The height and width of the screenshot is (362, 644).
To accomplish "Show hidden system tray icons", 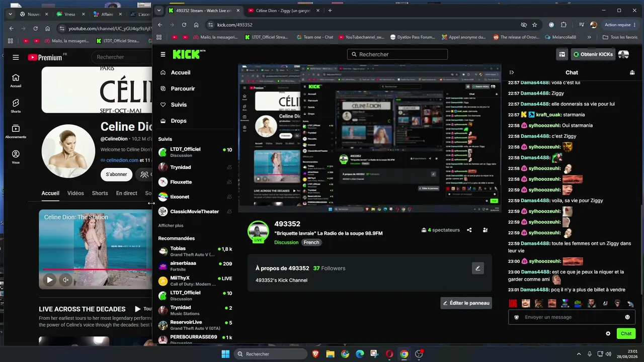I will [x=579, y=354].
